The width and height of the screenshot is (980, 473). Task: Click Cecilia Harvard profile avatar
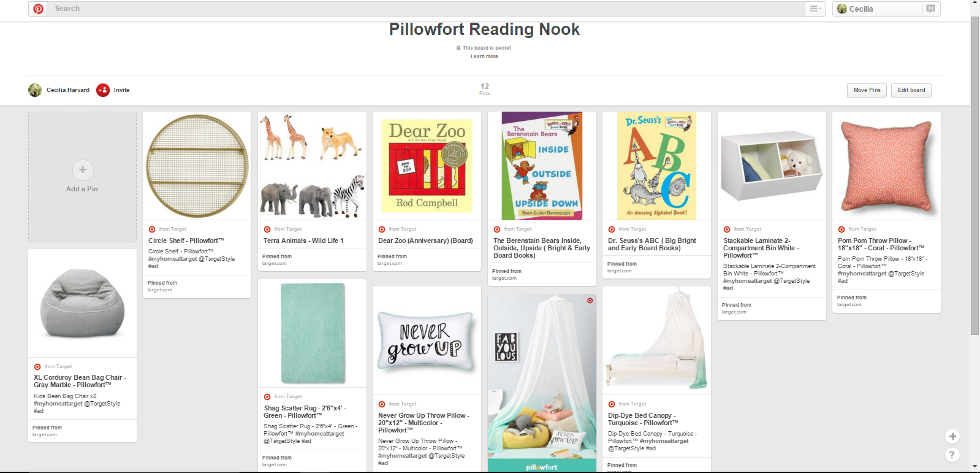coord(35,90)
